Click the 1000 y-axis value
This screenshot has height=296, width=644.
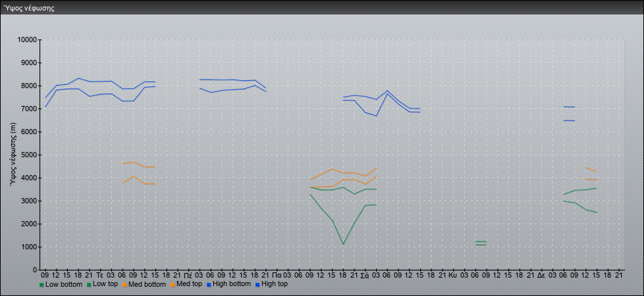(29, 247)
